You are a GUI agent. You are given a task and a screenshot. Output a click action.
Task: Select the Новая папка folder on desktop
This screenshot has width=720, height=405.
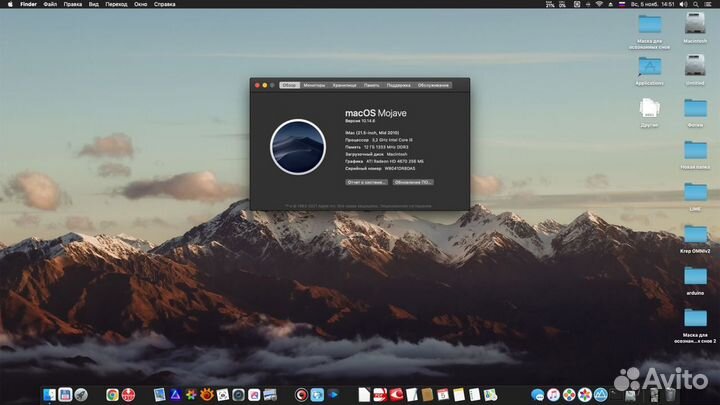pos(695,155)
